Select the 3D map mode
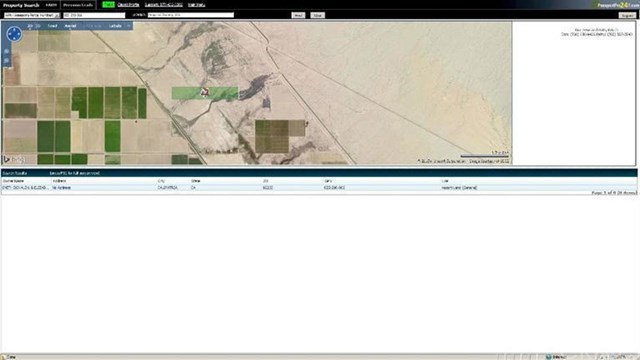 point(38,26)
